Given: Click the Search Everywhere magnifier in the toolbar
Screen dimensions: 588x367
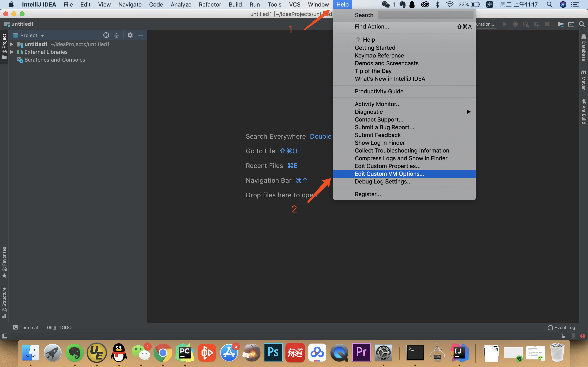Looking at the screenshot, I should click(582, 24).
